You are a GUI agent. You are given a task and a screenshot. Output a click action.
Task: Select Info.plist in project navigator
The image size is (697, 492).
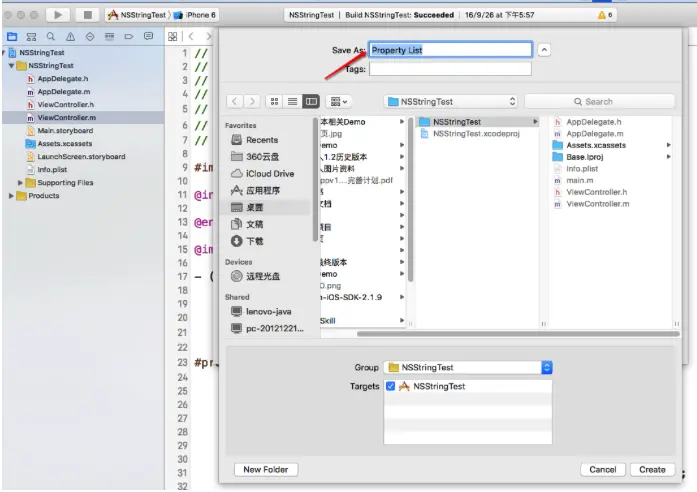point(52,169)
